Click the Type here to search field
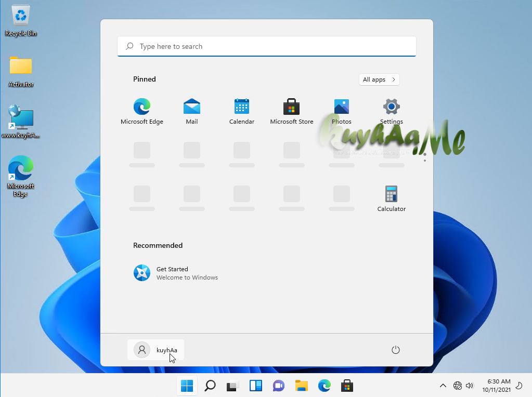The height and width of the screenshot is (397, 532). [267, 46]
